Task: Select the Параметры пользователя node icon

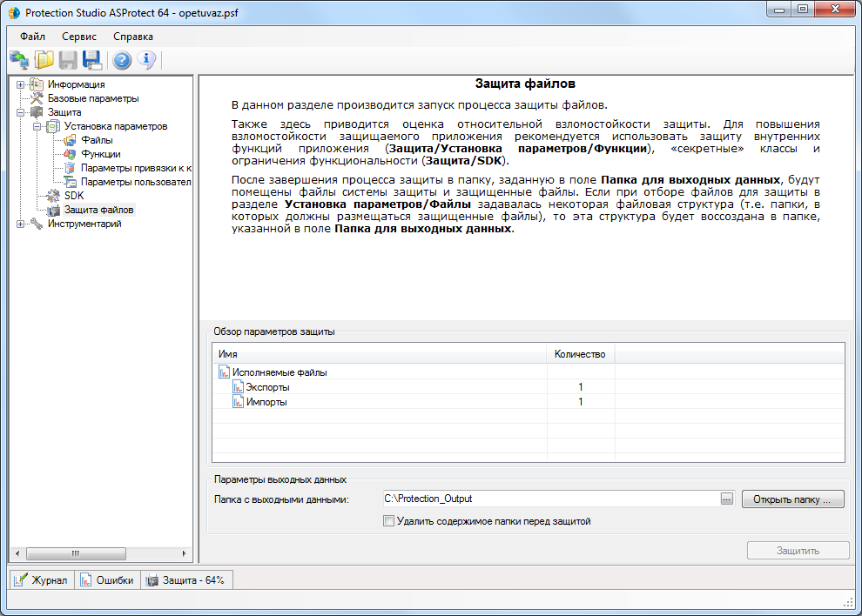Action: (70, 182)
